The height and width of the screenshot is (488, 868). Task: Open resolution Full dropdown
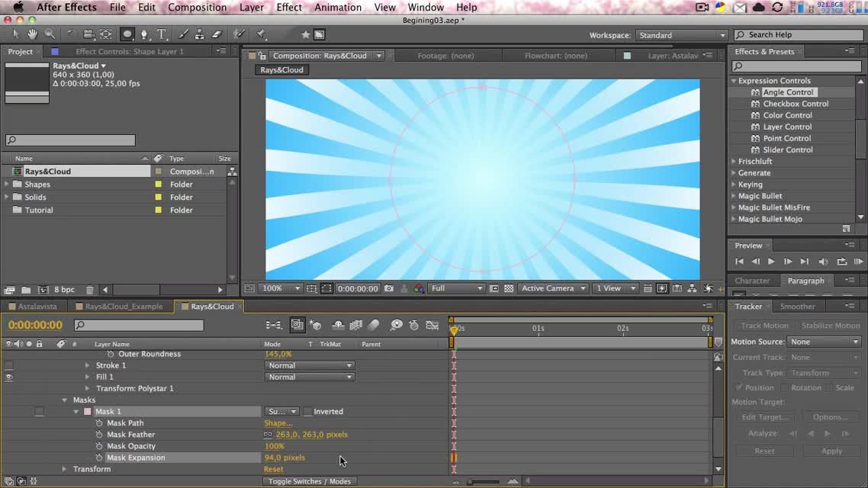(x=456, y=288)
